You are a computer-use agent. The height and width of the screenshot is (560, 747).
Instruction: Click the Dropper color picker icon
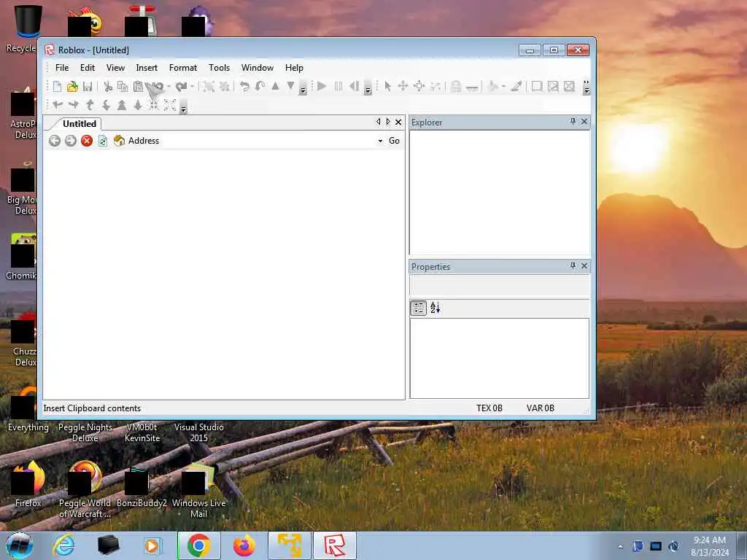516,86
